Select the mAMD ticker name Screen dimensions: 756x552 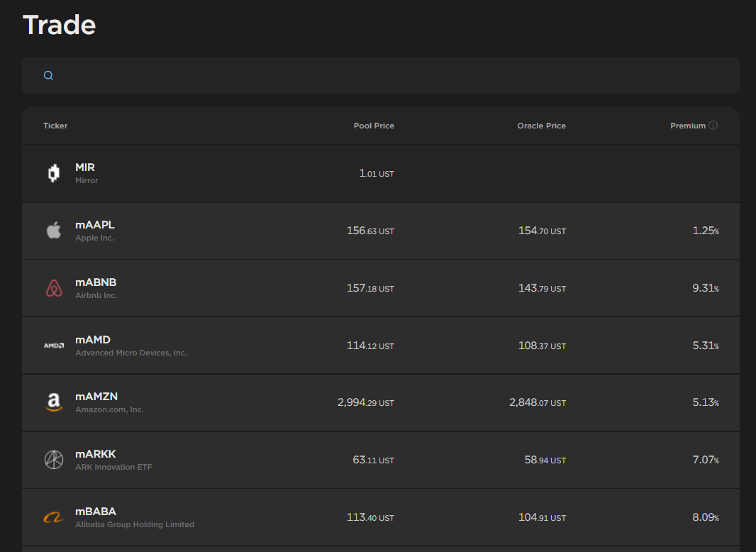[93, 340]
